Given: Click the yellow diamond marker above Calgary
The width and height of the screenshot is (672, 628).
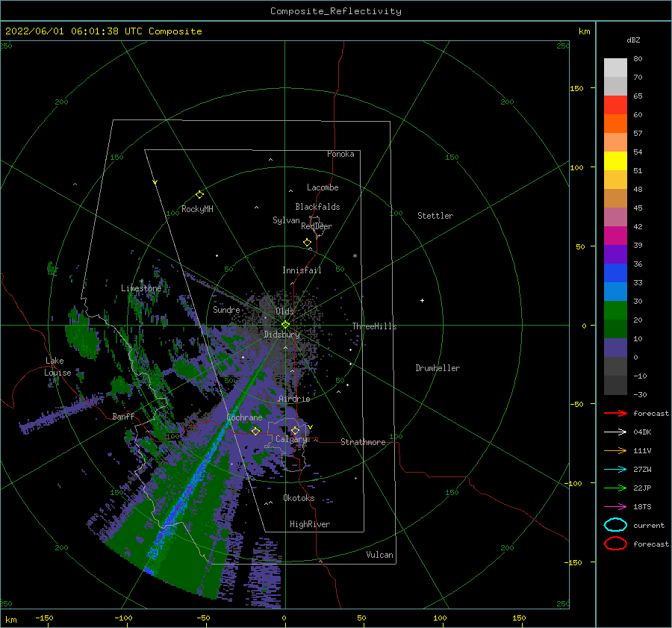Looking at the screenshot, I should 295,430.
